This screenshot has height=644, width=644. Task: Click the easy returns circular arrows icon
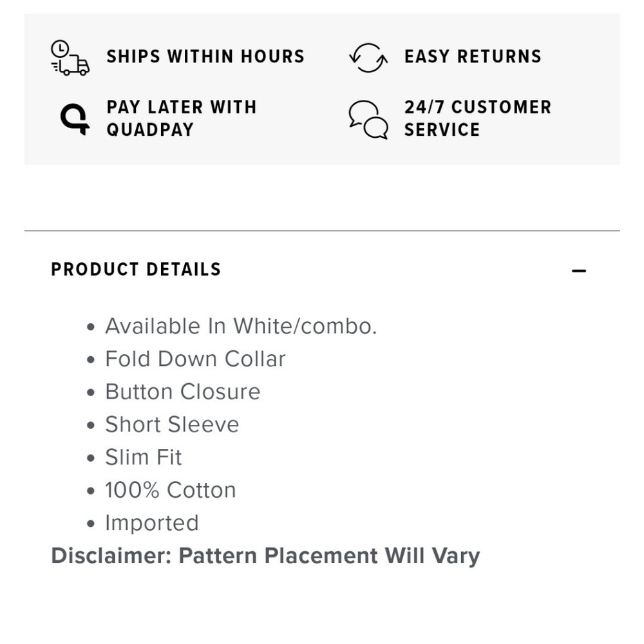(368, 57)
